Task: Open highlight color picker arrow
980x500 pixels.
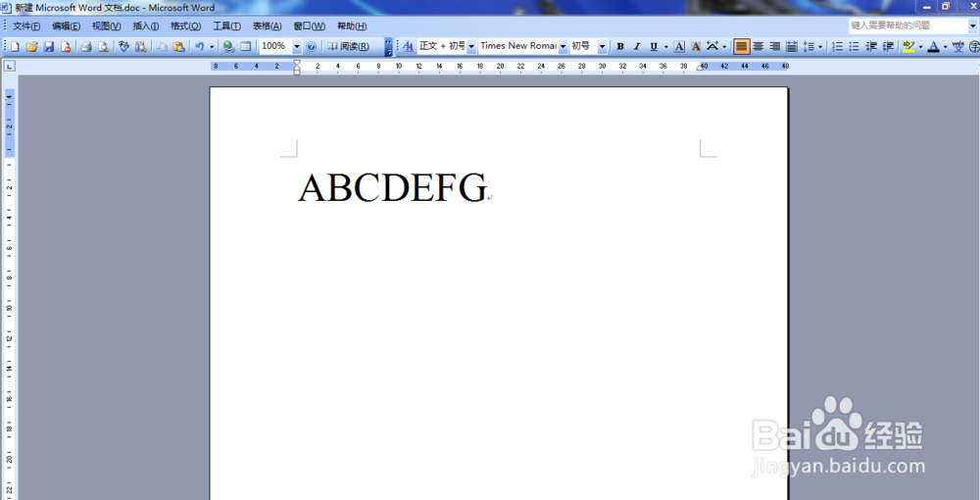Action: tap(920, 46)
